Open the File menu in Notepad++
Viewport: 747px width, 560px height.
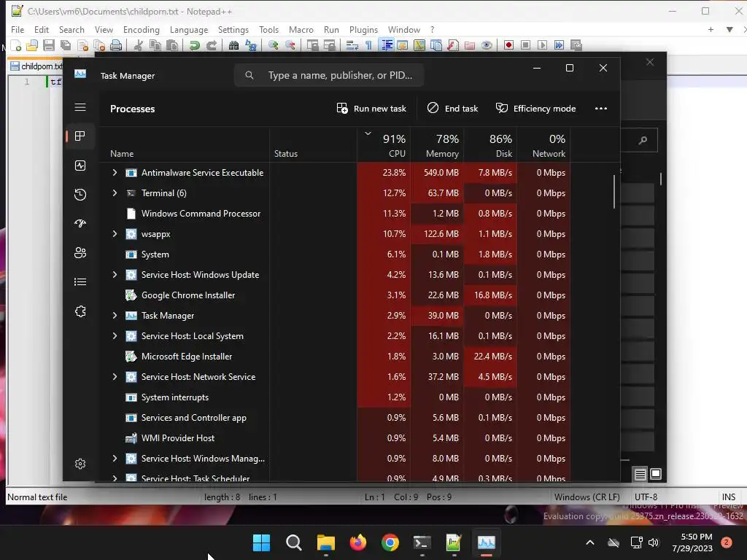[18, 29]
